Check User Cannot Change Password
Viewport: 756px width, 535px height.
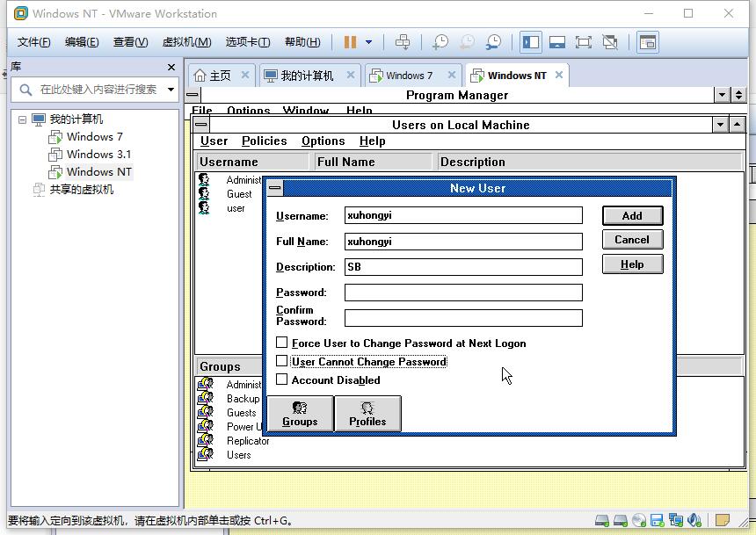click(x=281, y=361)
